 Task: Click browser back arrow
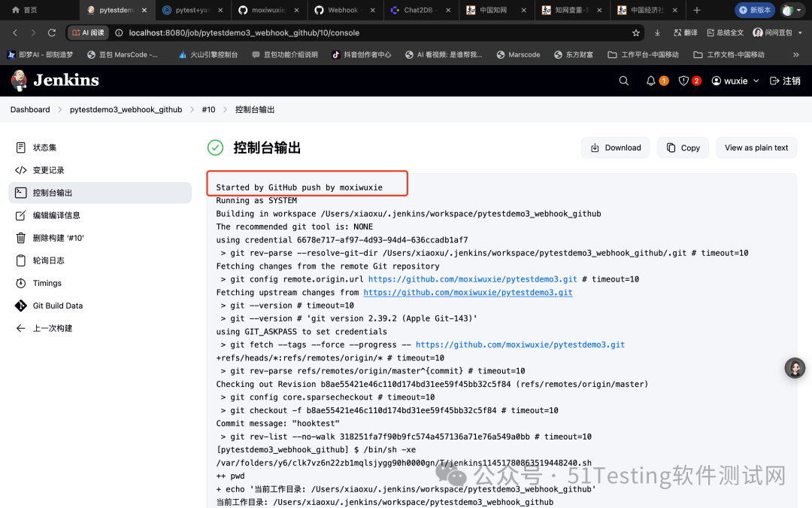point(15,32)
